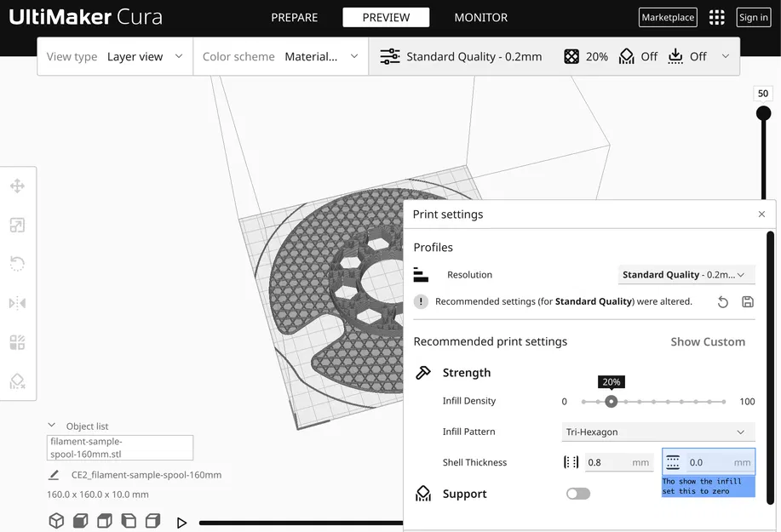
Task: Click the Show Custom button
Action: [x=708, y=342]
